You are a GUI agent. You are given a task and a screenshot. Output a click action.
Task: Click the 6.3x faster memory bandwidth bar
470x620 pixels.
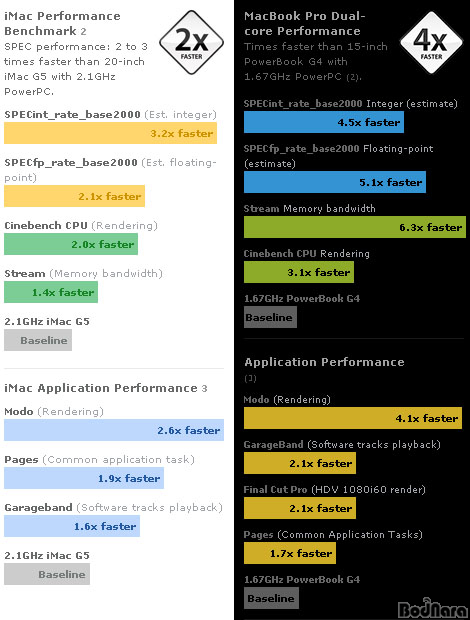[355, 227]
